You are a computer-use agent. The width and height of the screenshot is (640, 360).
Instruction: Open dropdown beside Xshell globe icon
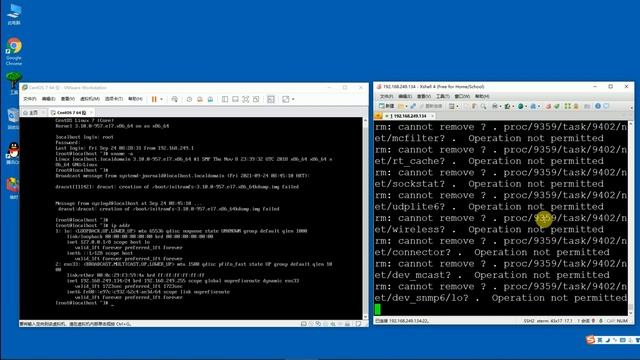pos(526,106)
